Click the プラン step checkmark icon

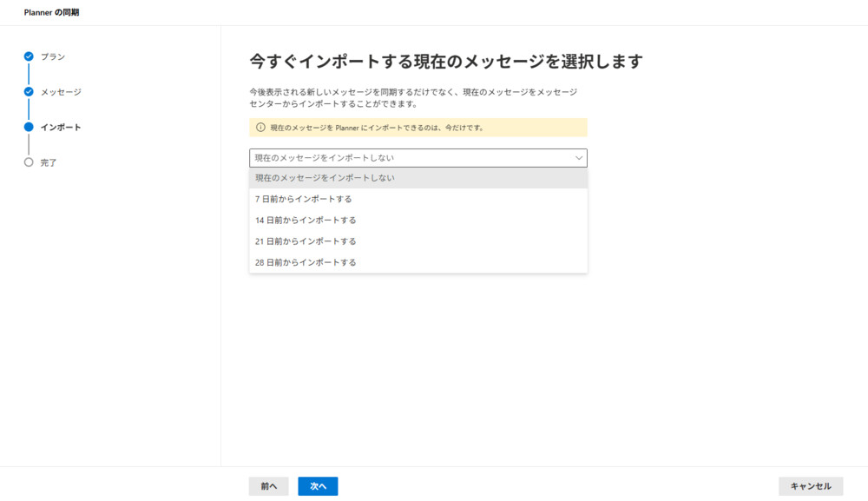(x=29, y=56)
